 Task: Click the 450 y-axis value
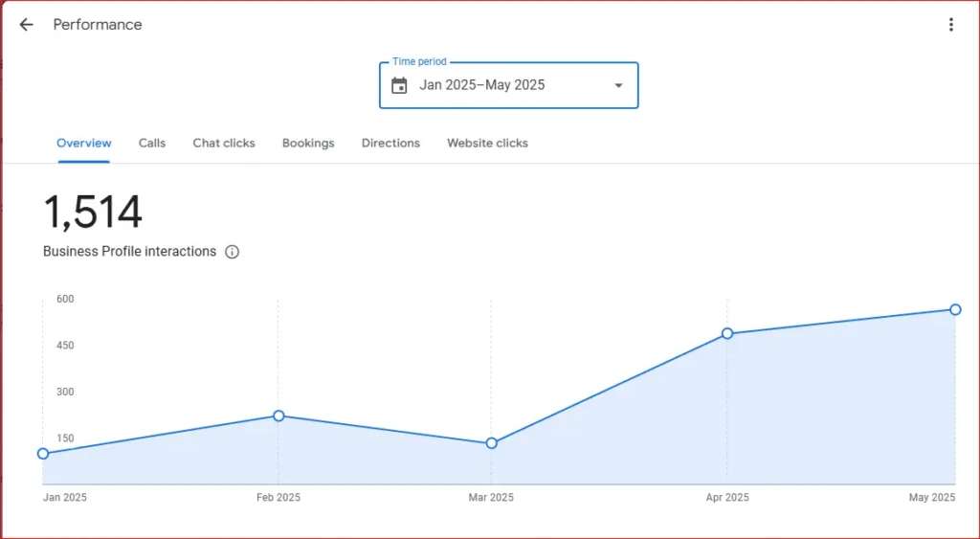65,346
